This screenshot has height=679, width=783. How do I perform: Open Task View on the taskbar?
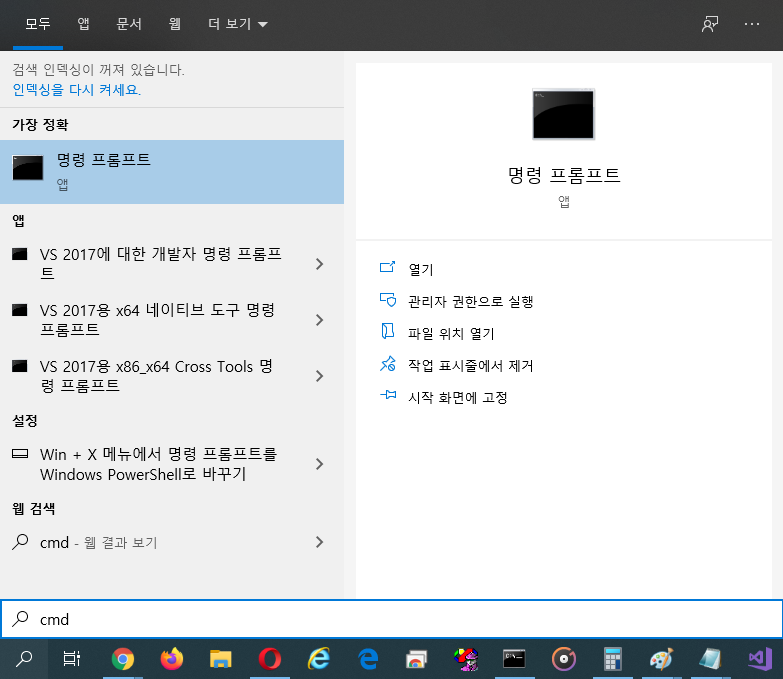[x=72, y=659]
